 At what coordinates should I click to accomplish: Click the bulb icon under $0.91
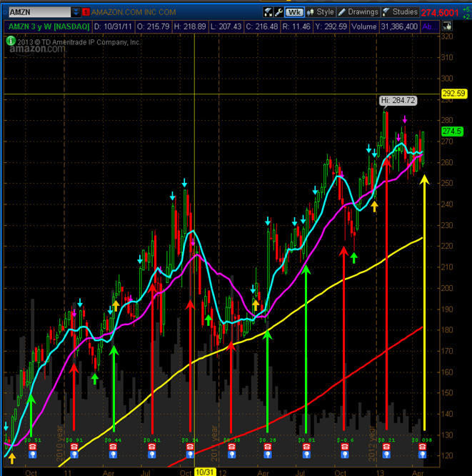74,455
